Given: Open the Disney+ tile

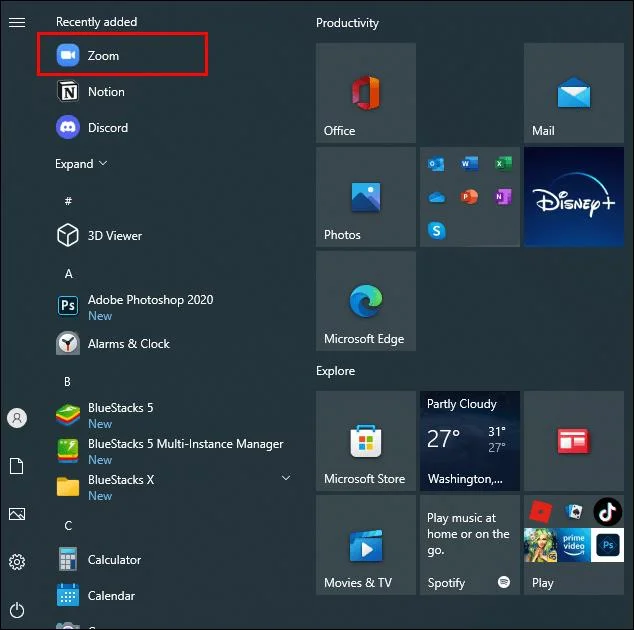Looking at the screenshot, I should click(x=574, y=197).
